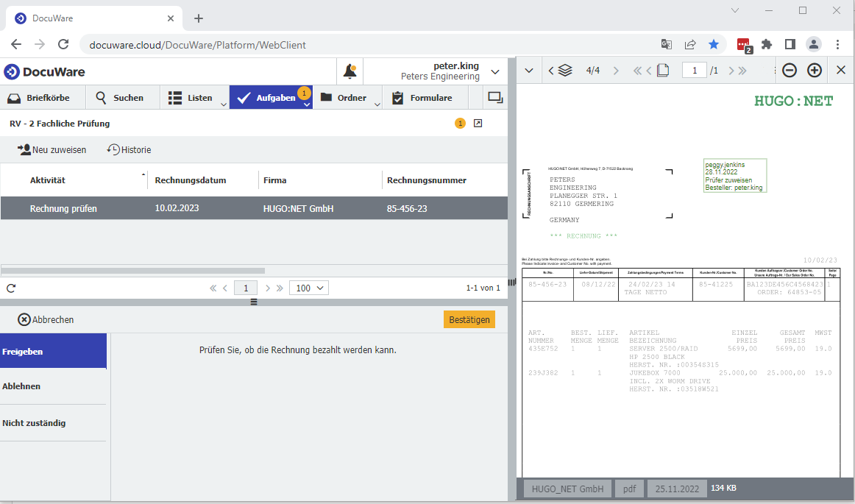Click the notification bell icon
Image resolution: width=855 pixels, height=504 pixels.
[x=350, y=72]
